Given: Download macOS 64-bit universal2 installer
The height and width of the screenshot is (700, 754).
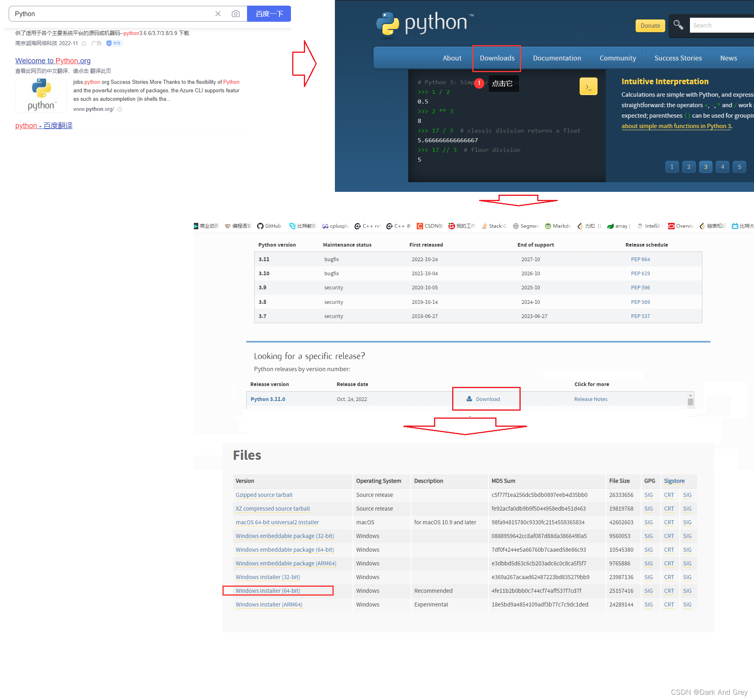Looking at the screenshot, I should 277,522.
